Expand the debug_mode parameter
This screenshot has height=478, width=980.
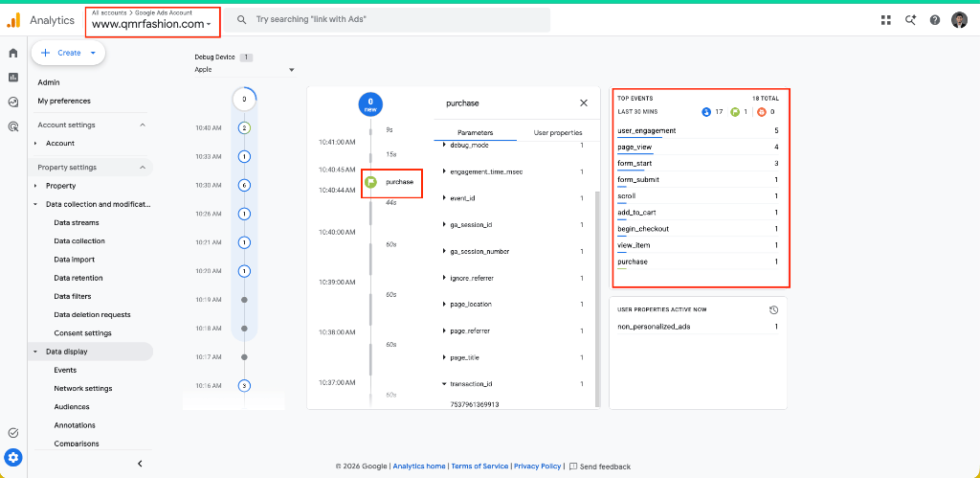[x=444, y=146]
